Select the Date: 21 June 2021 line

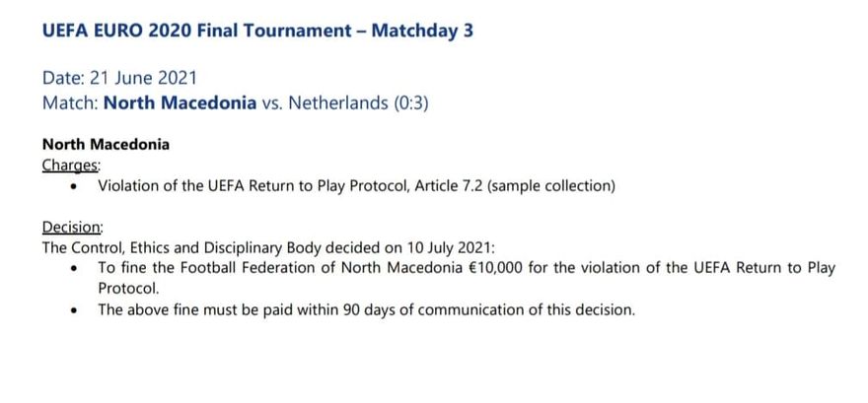(119, 78)
